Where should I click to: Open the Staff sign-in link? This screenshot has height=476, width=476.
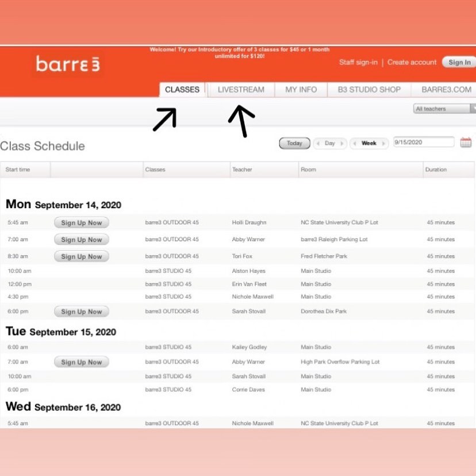pyautogui.click(x=358, y=62)
